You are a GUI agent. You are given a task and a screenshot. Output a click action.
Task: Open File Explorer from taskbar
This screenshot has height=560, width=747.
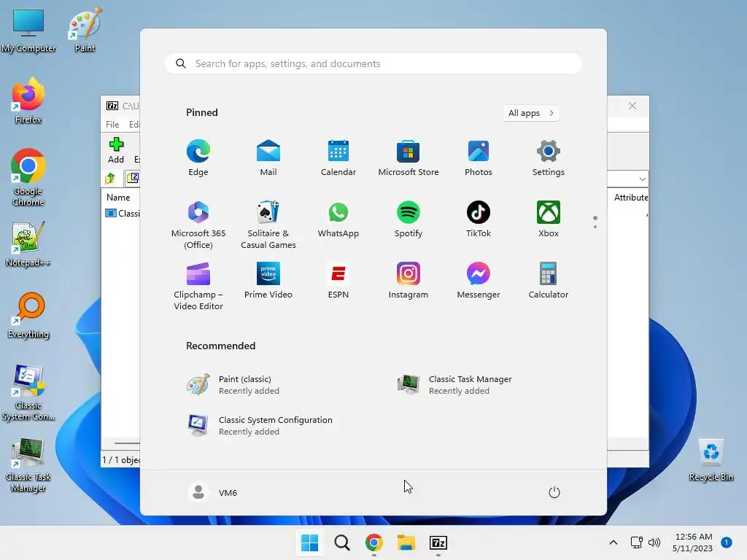[406, 542]
